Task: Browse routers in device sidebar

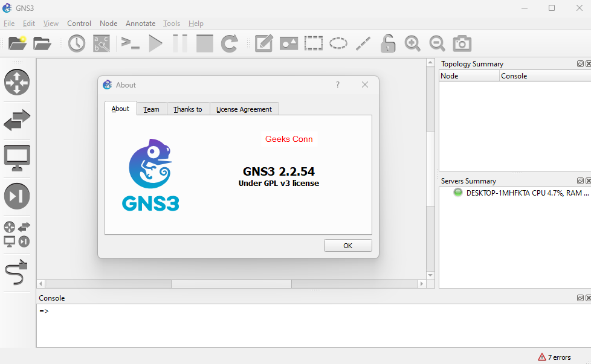Action: [x=17, y=82]
